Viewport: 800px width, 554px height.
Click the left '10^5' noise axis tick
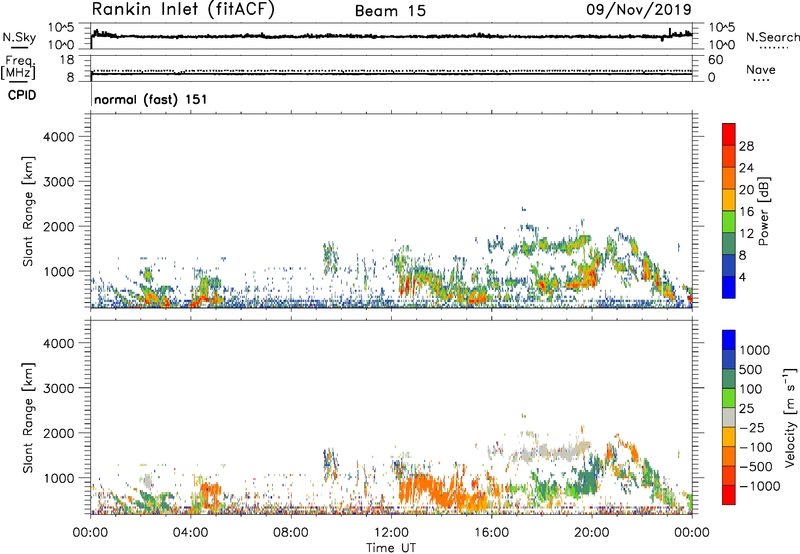[61, 28]
